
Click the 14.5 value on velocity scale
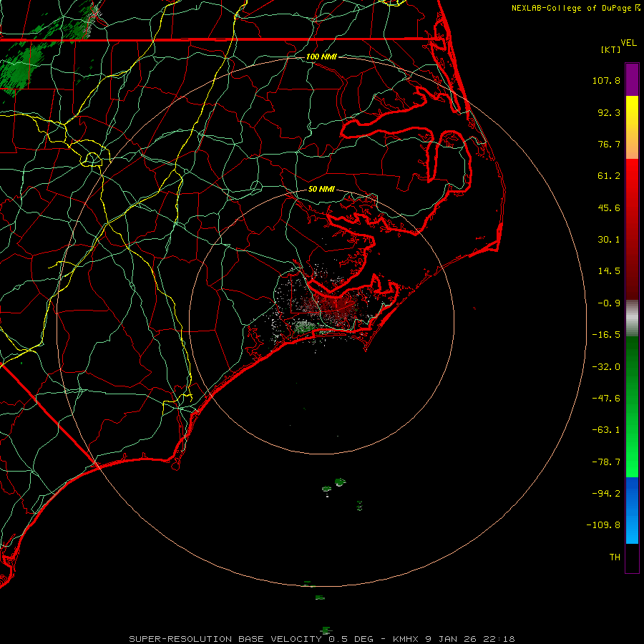(609, 271)
